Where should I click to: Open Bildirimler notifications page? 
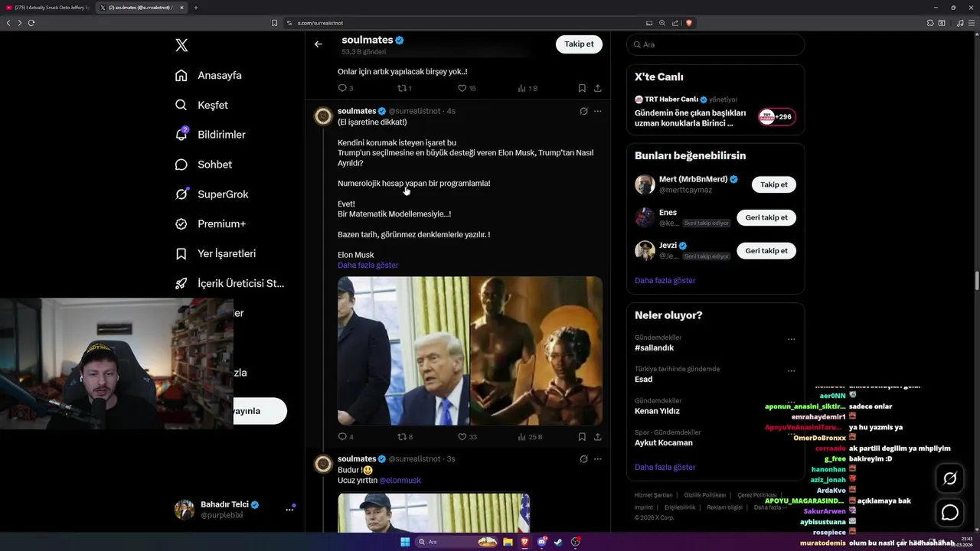click(x=210, y=135)
